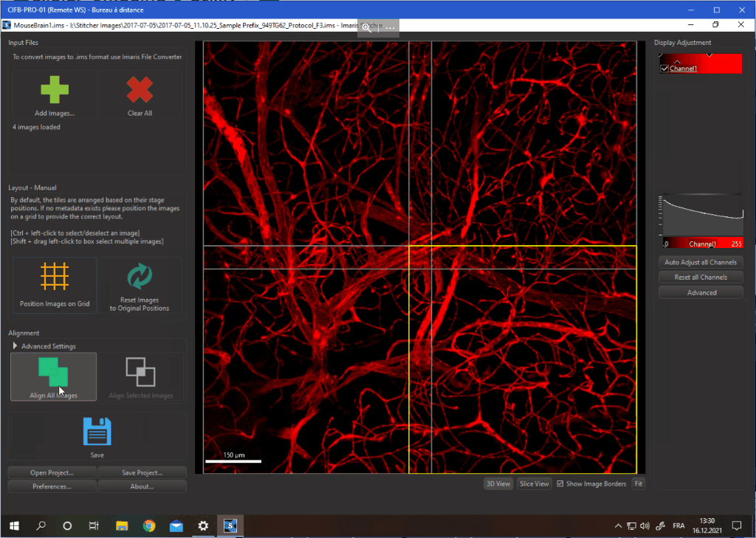This screenshot has width=756, height=538.
Task: Toggle the Channel1 visibility checkbox
Action: 664,69
